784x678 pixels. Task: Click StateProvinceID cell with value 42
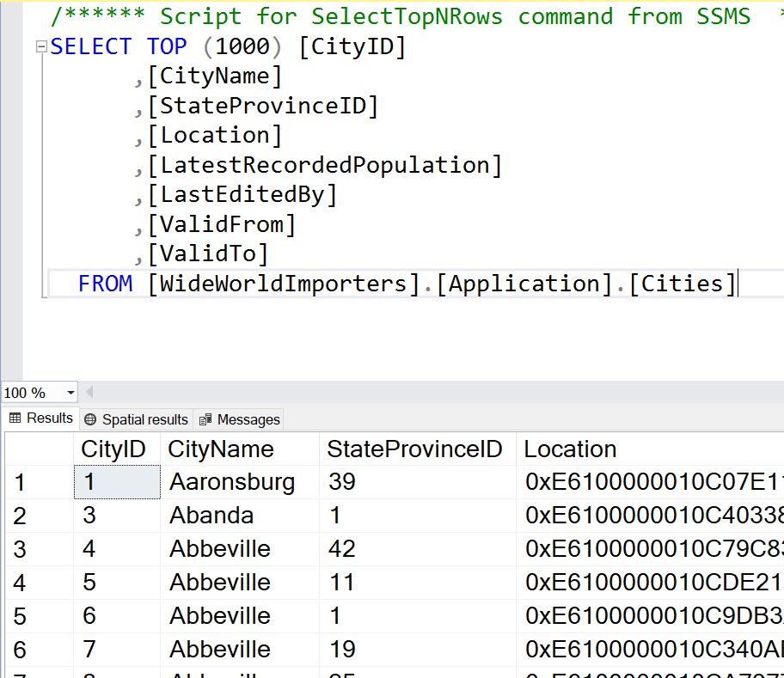pos(418,549)
